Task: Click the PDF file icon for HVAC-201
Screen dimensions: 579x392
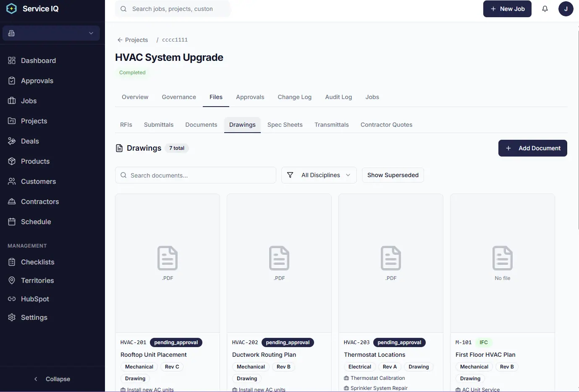Action: 168,258
